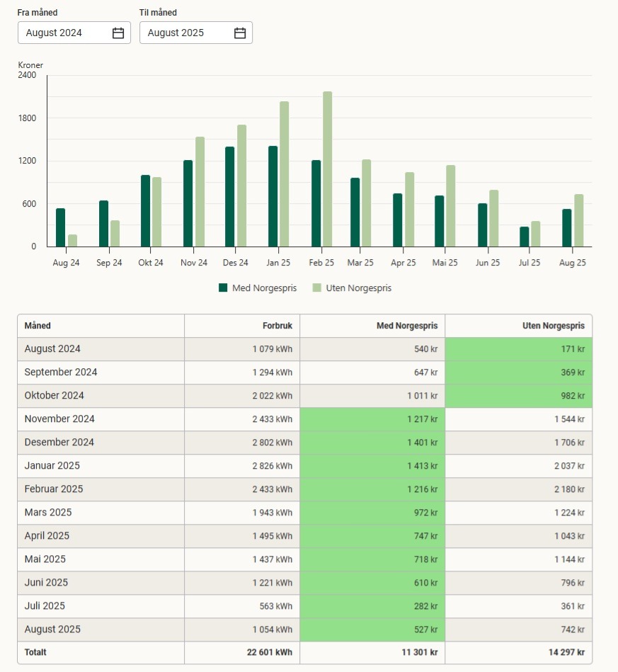Click Uten Norgespris table column header
This screenshot has height=672, width=618.
[552, 326]
